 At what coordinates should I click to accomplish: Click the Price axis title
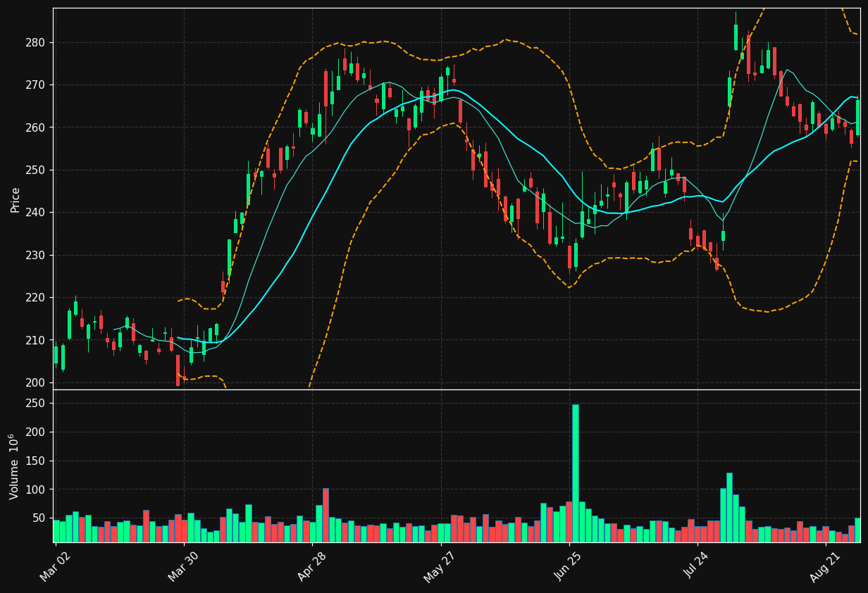pos(15,199)
